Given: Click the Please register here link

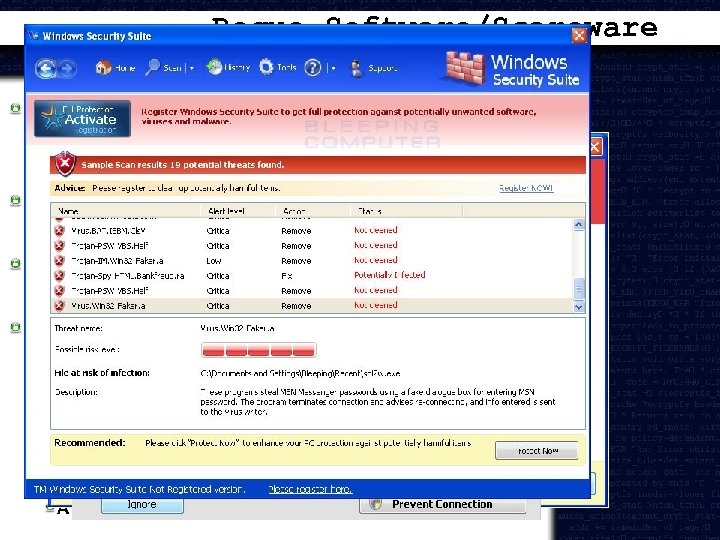Looking at the screenshot, I should (310, 489).
